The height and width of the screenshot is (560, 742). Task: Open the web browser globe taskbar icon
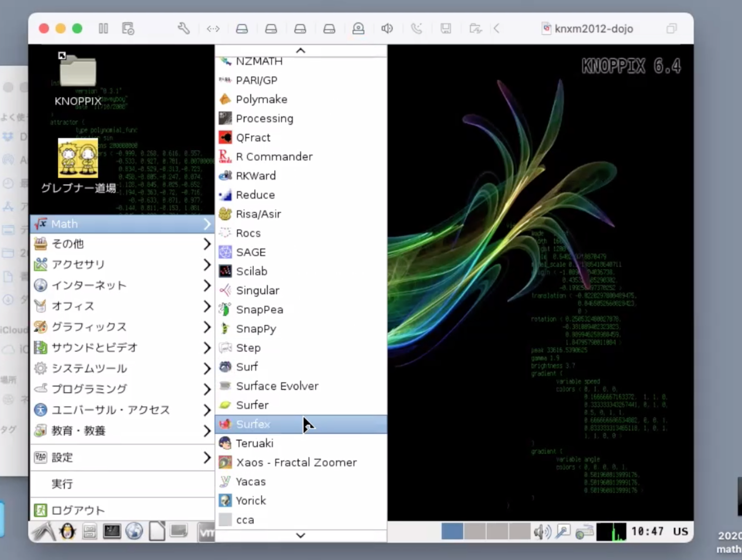click(x=134, y=531)
